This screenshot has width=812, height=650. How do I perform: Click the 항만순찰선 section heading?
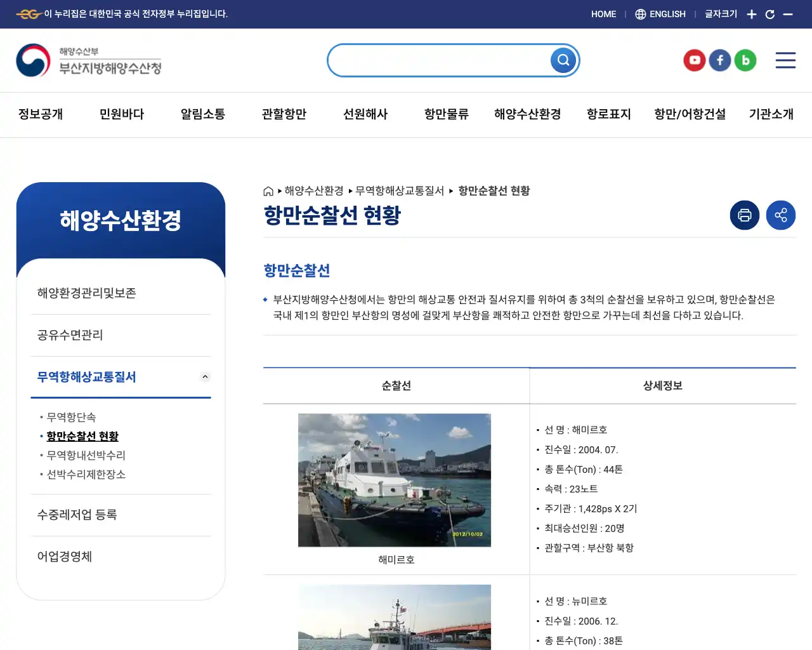(x=297, y=271)
